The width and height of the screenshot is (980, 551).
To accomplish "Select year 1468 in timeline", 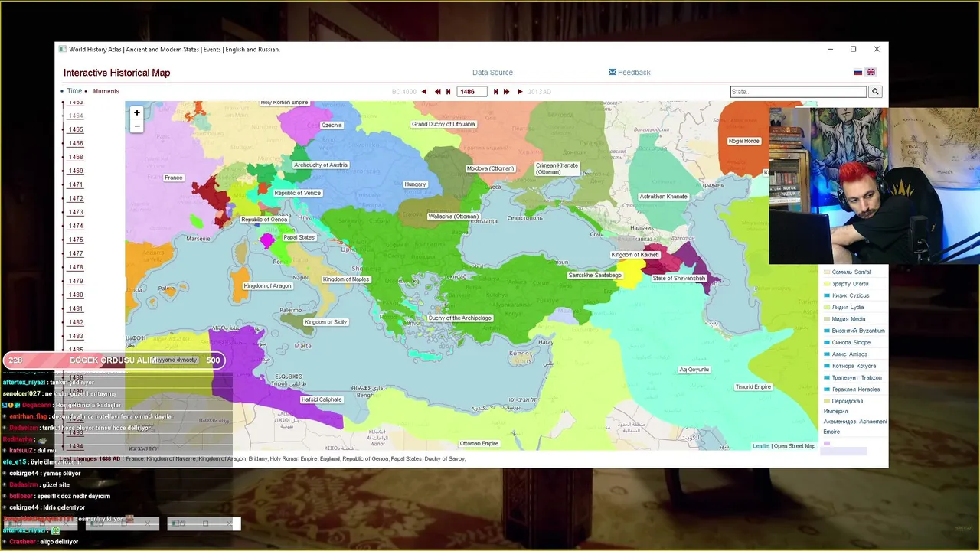I will (76, 158).
